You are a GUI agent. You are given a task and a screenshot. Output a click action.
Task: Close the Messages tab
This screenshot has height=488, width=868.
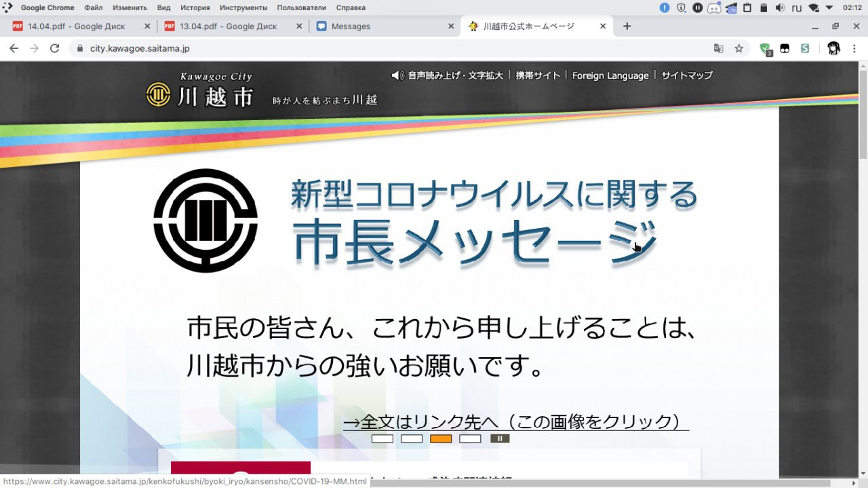pos(452,26)
